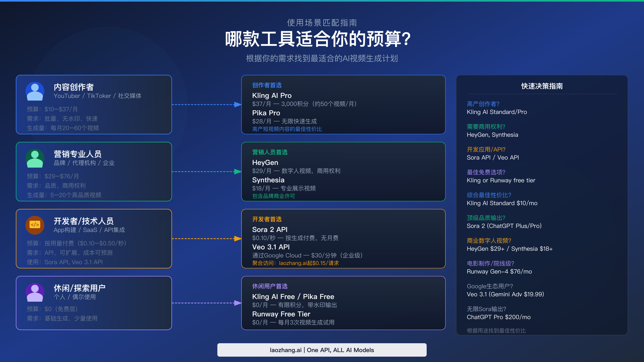Select the 开发者首选 section label
Image resolution: width=644 pixels, height=362 pixels.
coord(267,219)
